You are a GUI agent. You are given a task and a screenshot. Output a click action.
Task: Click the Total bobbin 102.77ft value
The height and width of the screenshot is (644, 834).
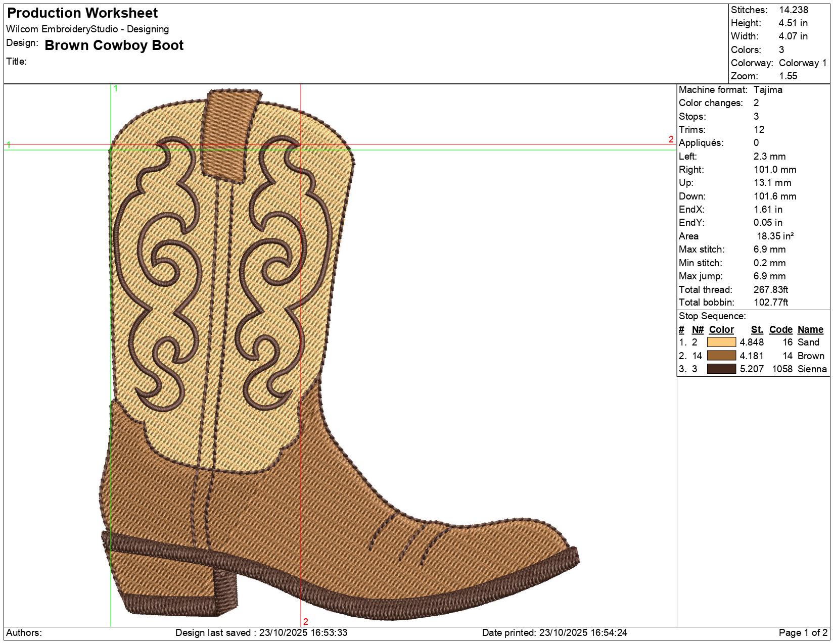pyautogui.click(x=771, y=303)
